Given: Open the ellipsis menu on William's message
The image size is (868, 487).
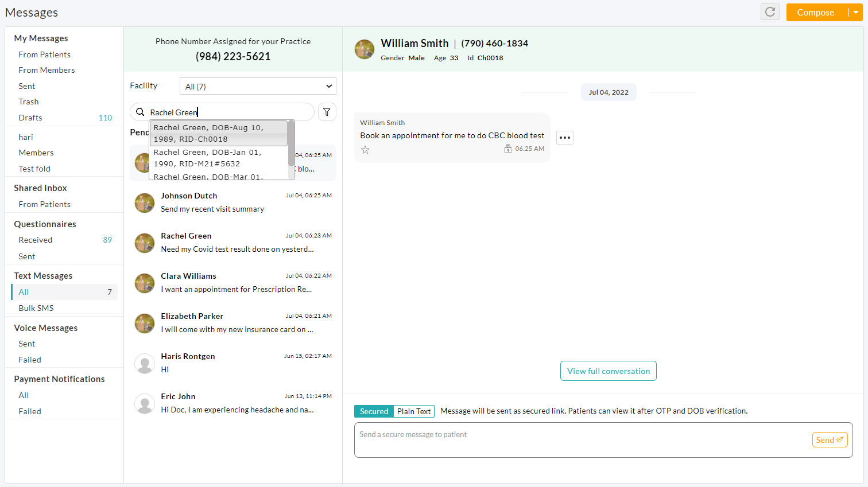Looking at the screenshot, I should click(x=564, y=137).
